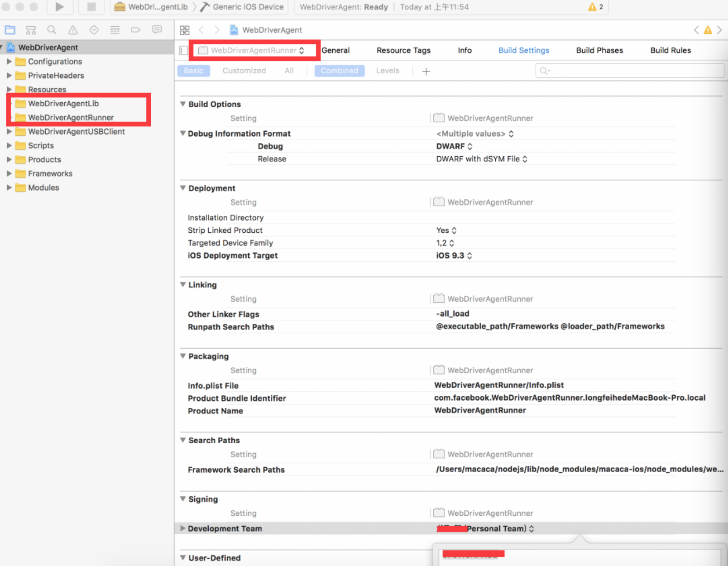This screenshot has width=728, height=566.
Task: Select the WebDriverAgentLib folder
Action: pyautogui.click(x=63, y=103)
